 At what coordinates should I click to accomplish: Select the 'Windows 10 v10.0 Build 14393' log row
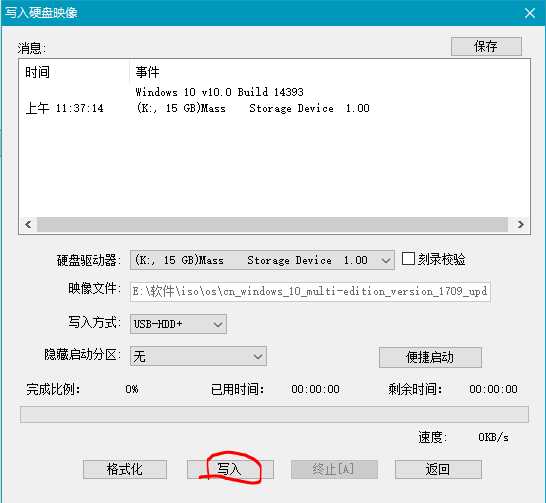point(219,92)
